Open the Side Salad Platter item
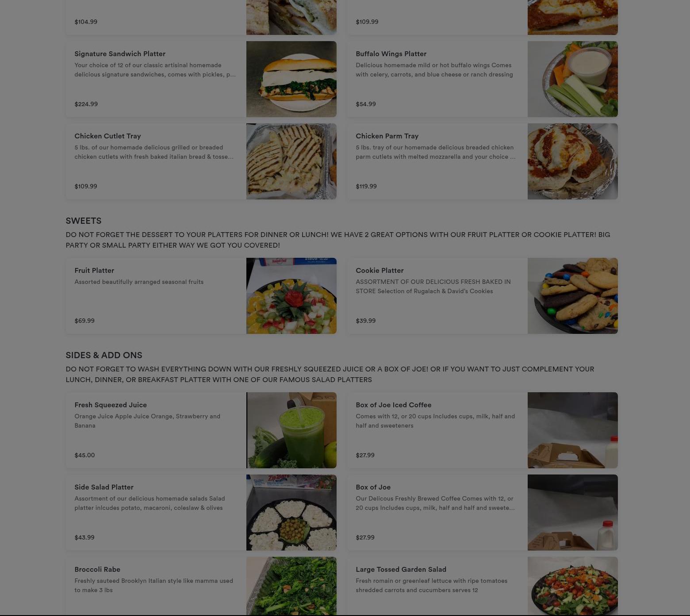Screen dimensions: 690x616 (201, 513)
